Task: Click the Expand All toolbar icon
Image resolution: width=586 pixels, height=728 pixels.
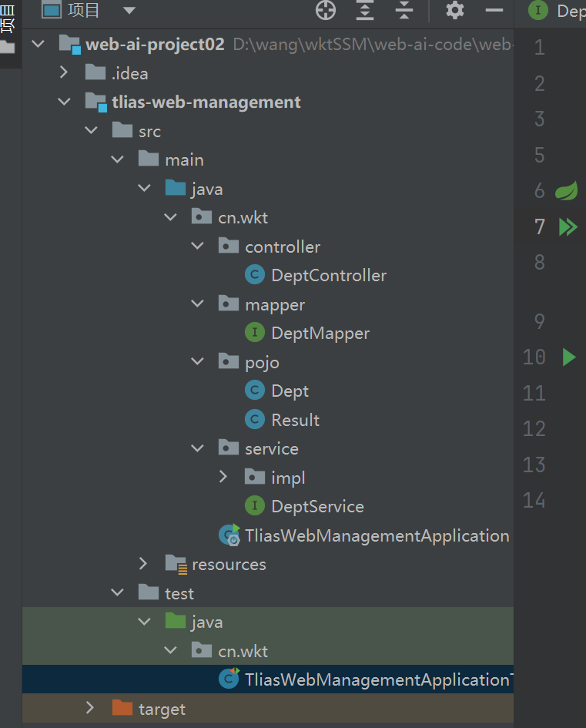Action: pos(364,10)
